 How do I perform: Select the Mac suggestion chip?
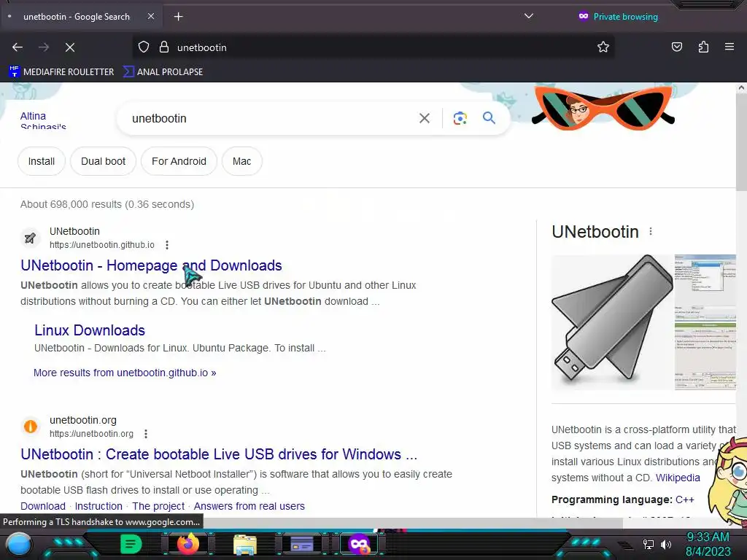coord(242,161)
